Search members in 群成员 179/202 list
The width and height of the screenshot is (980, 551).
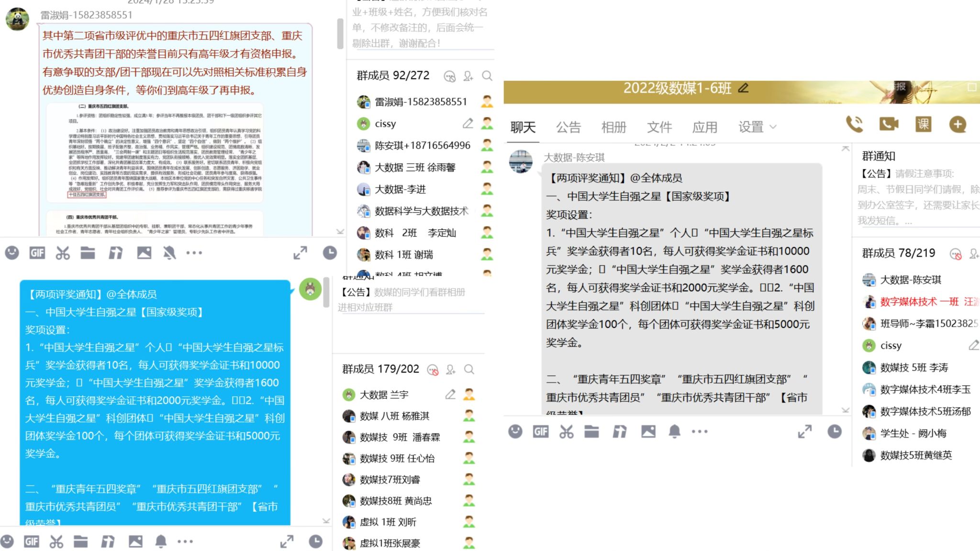tap(469, 369)
